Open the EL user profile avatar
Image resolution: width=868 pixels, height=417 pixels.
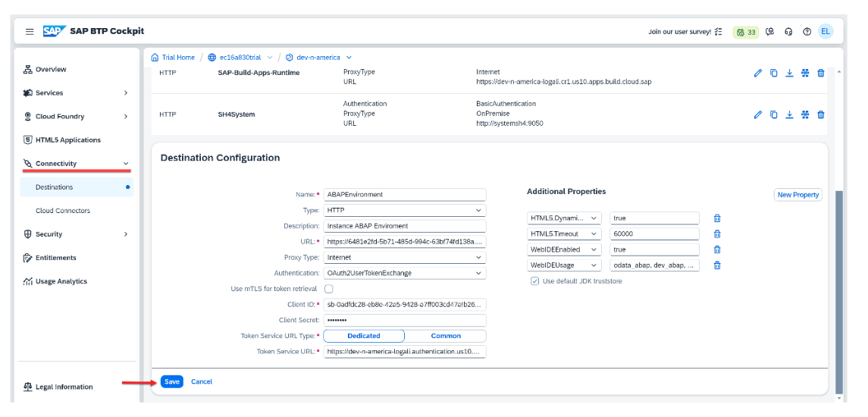826,32
